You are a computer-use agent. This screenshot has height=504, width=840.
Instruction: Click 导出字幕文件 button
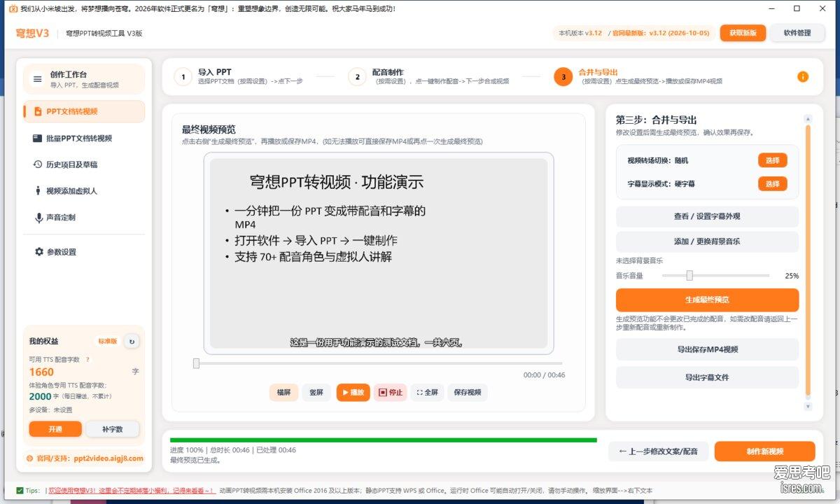point(707,377)
